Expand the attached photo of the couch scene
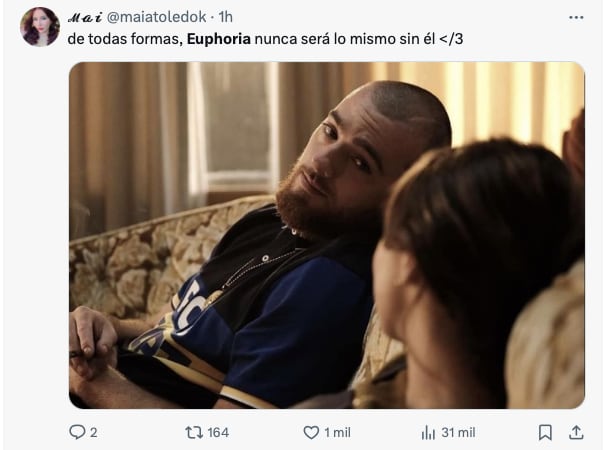This screenshot has height=450, width=606. point(327,235)
